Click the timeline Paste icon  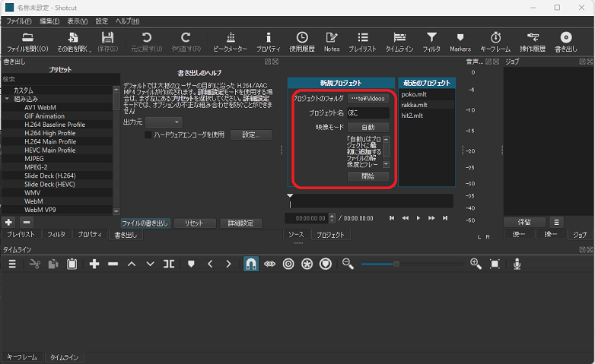(72, 264)
